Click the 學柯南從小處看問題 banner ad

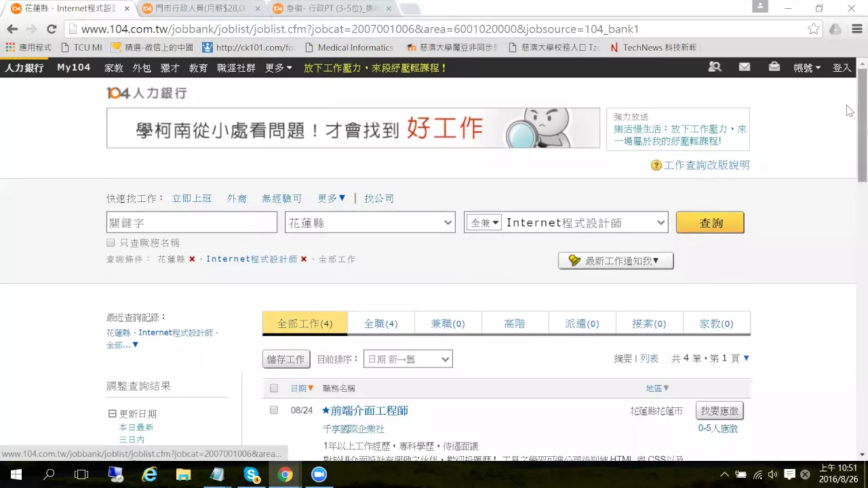[x=353, y=128]
